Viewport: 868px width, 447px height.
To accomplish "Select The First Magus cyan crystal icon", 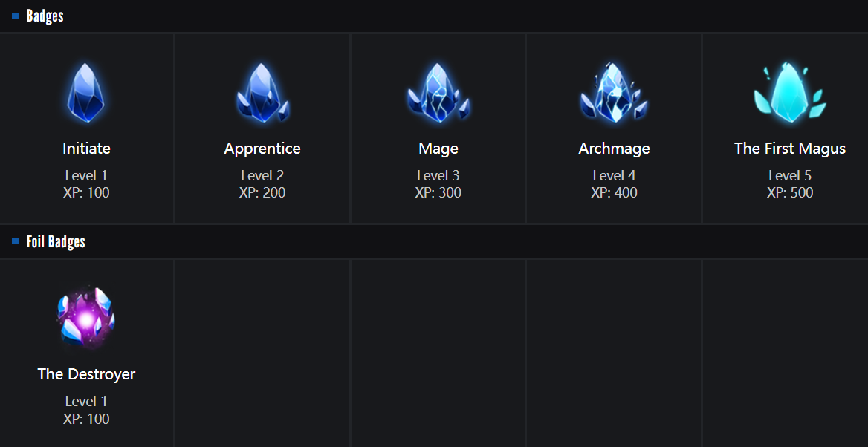I will point(789,94).
